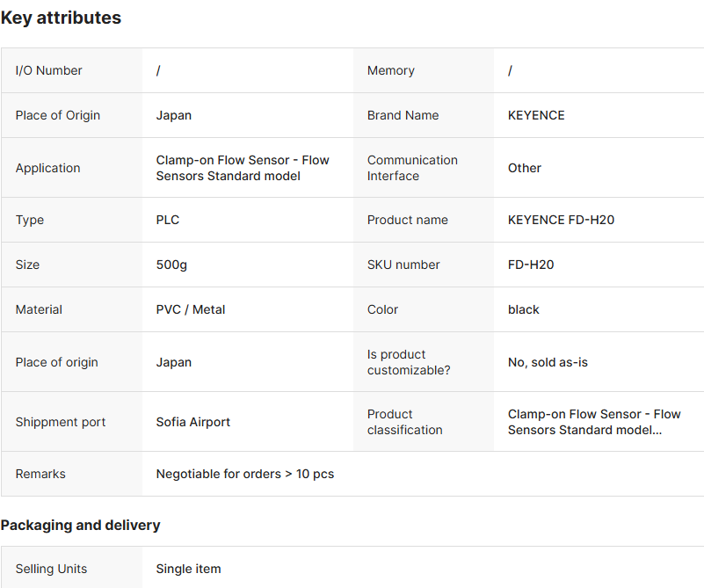Click the Sofia Airport value

pos(193,422)
